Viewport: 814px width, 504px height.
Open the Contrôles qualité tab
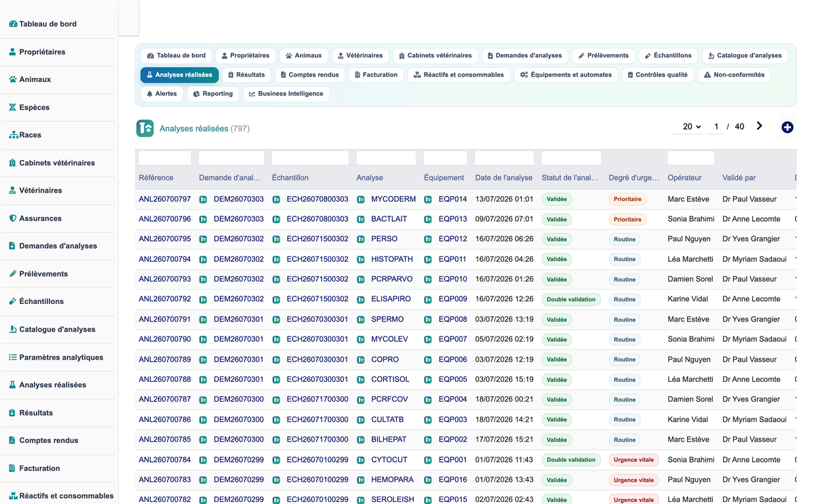[x=657, y=75]
